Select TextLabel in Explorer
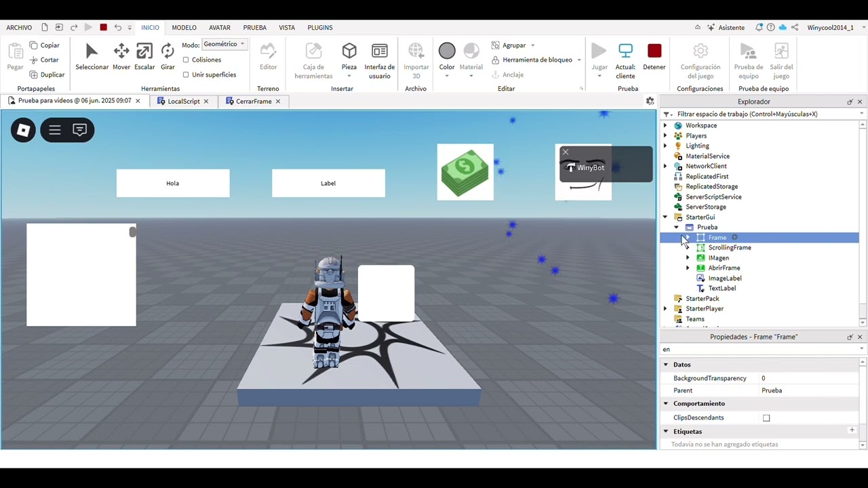The height and width of the screenshot is (488, 868). pyautogui.click(x=722, y=288)
